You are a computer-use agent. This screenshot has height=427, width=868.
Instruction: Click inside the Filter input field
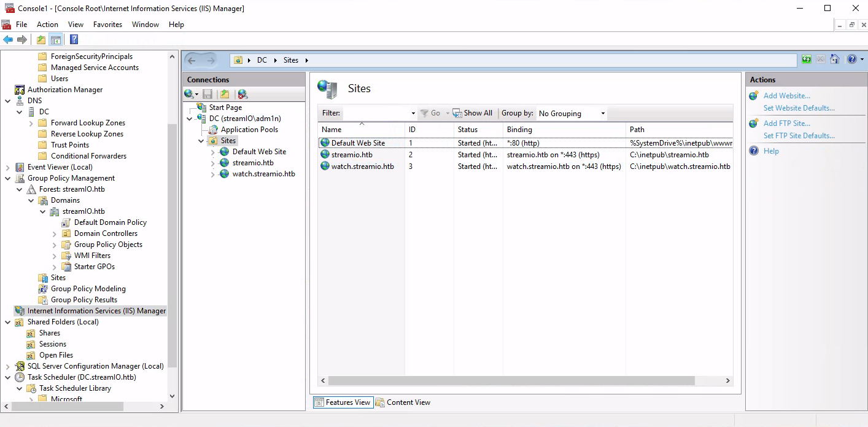pos(376,113)
